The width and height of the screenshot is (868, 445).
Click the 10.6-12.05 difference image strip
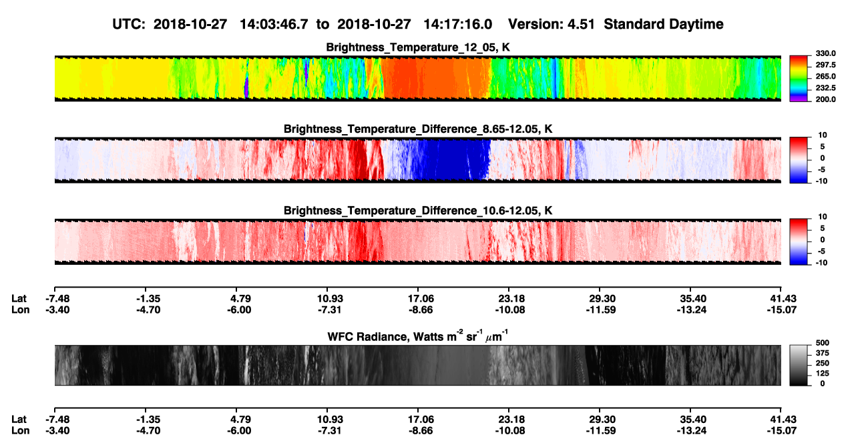(418, 242)
